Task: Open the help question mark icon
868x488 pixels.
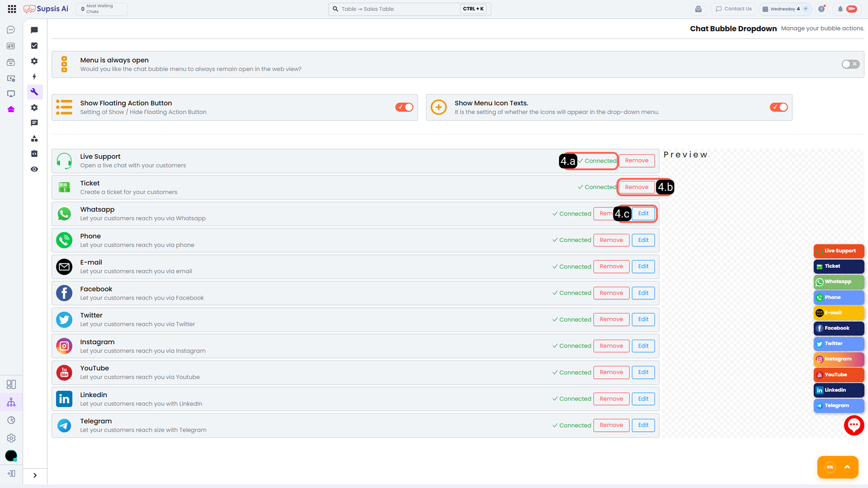Action: tap(822, 9)
